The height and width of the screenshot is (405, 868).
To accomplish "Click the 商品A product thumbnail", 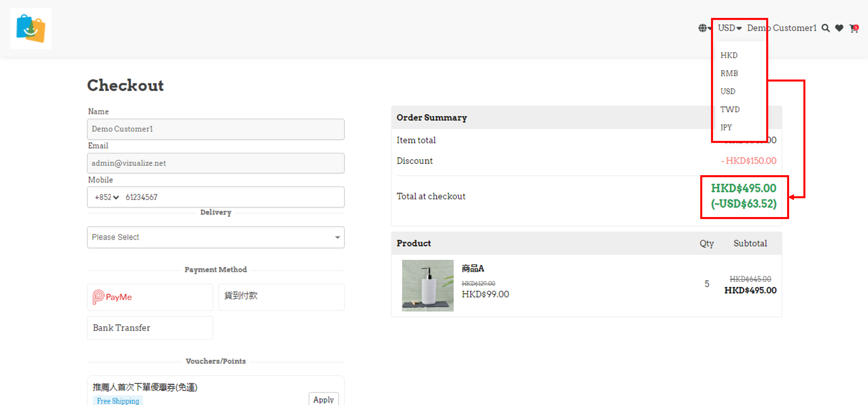I will click(x=427, y=285).
